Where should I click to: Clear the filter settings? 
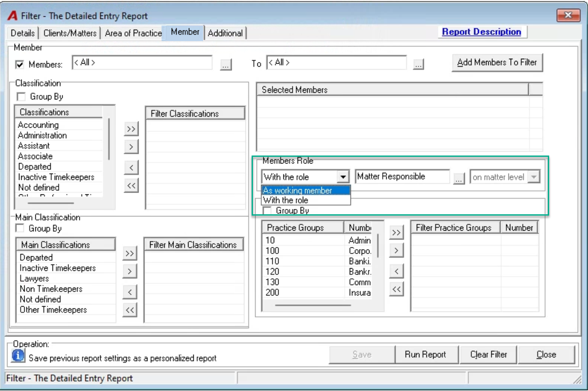point(489,355)
